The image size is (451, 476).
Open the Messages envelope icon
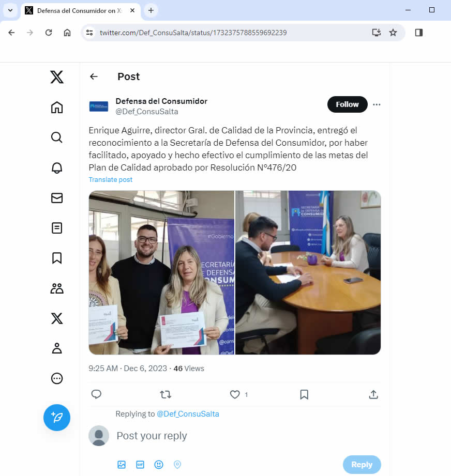click(x=57, y=198)
